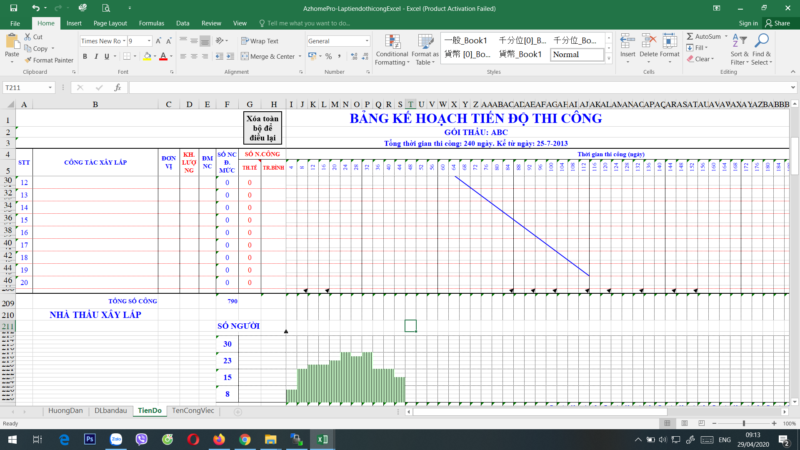Open the File menu

point(15,23)
